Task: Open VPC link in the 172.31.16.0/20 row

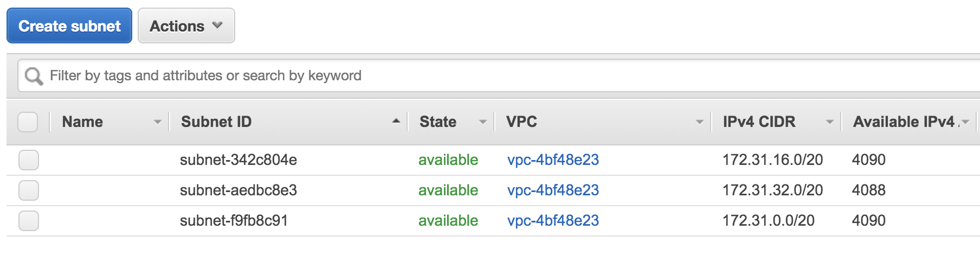Action: click(553, 160)
